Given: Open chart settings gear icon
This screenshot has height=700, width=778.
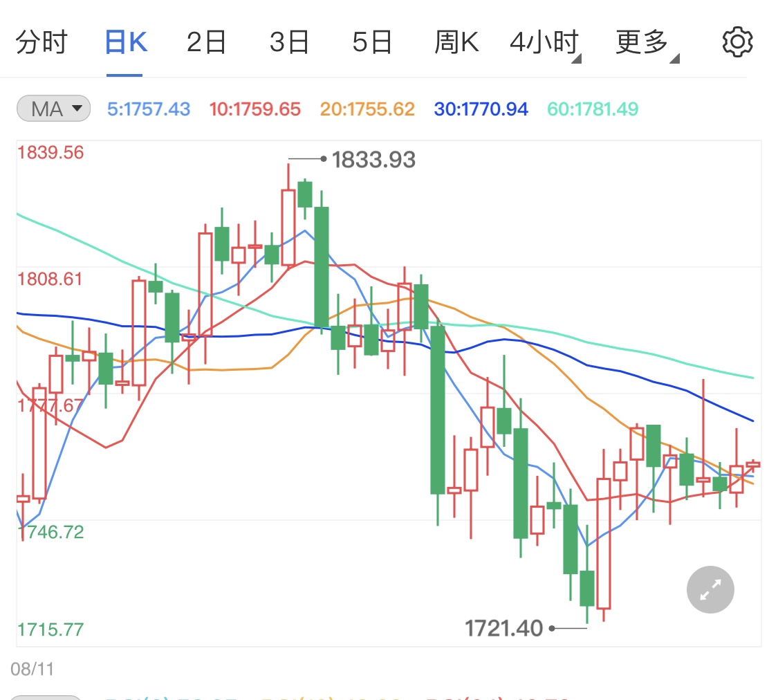Looking at the screenshot, I should coord(737,42).
